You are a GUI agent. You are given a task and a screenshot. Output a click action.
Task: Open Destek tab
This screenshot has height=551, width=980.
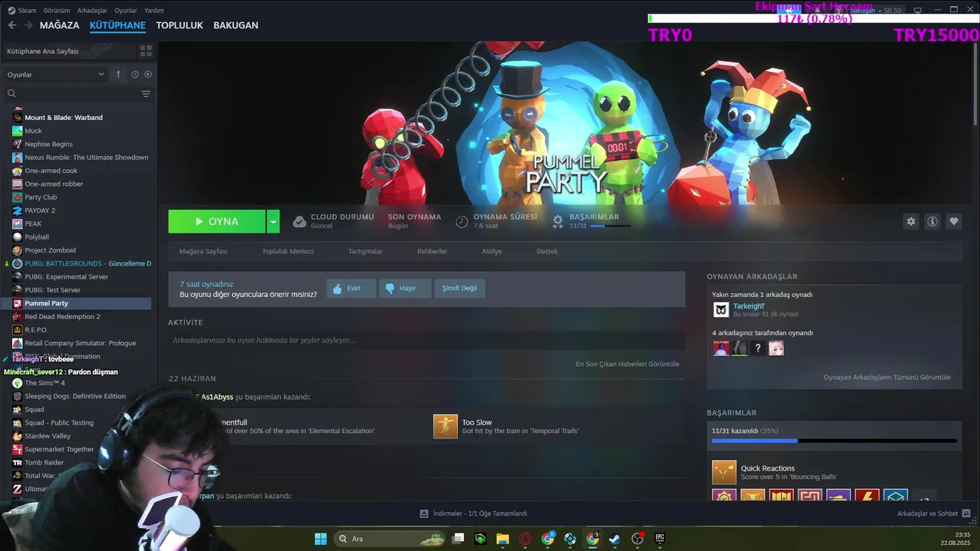point(547,251)
